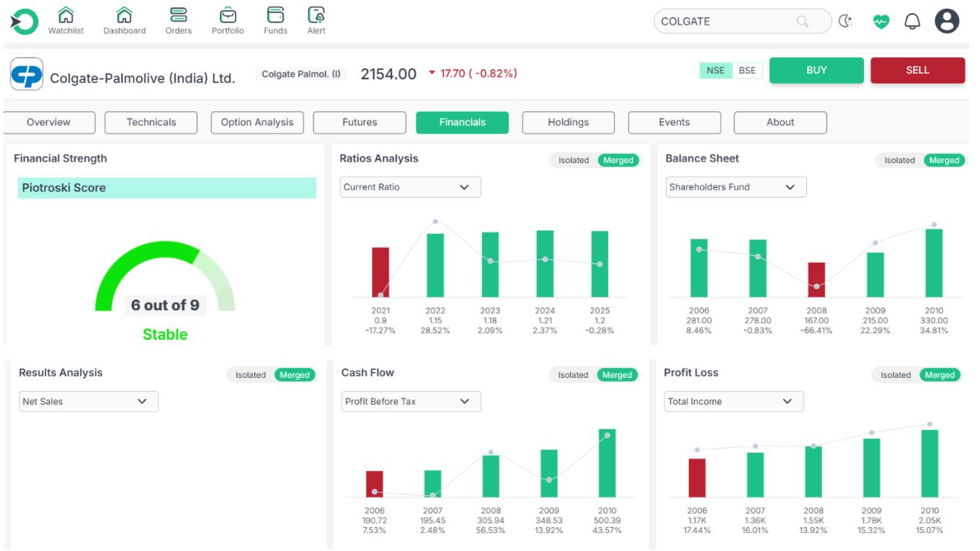980x551 pixels.
Task: Set Cash Flow to Isolated
Action: [x=574, y=375]
